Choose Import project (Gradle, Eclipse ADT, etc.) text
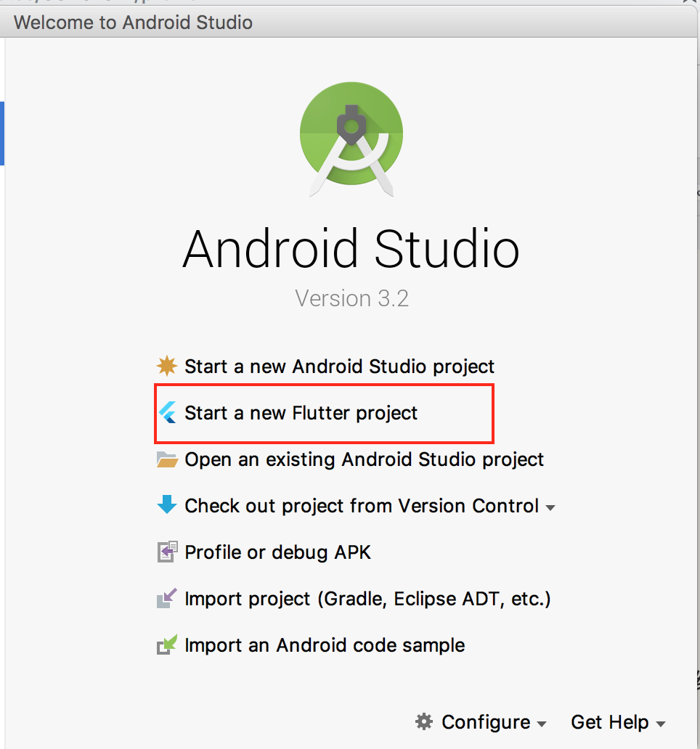700x749 pixels. 367,599
